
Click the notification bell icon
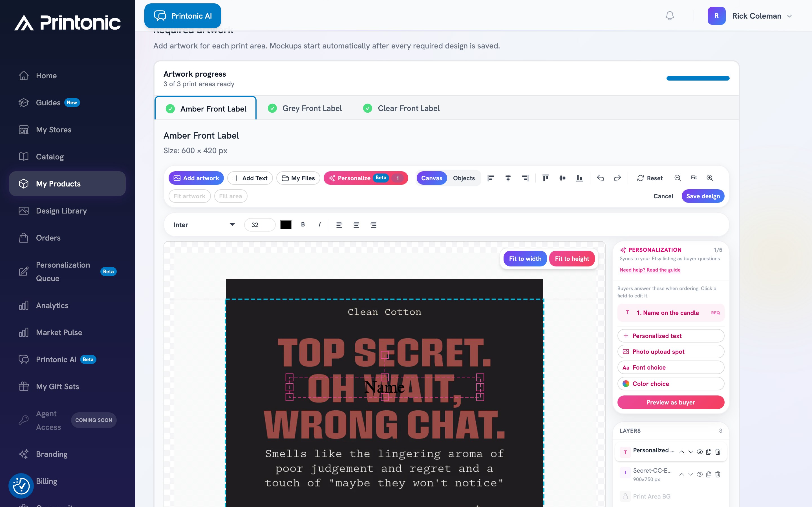670,16
